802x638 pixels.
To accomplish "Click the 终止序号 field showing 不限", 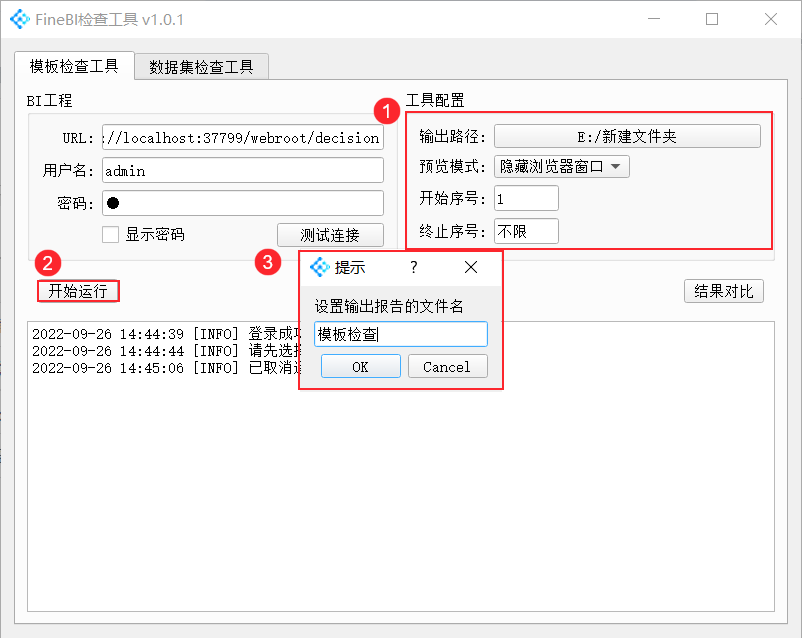I will tap(526, 231).
